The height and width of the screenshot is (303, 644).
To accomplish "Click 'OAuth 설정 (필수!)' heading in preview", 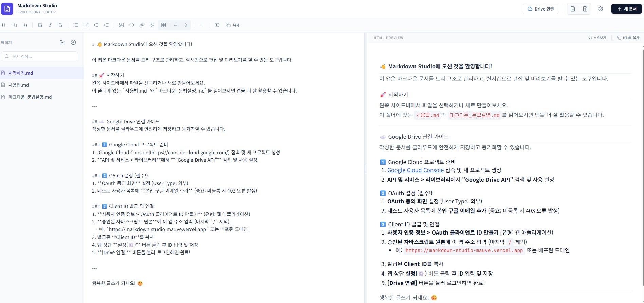I will coord(406,193).
